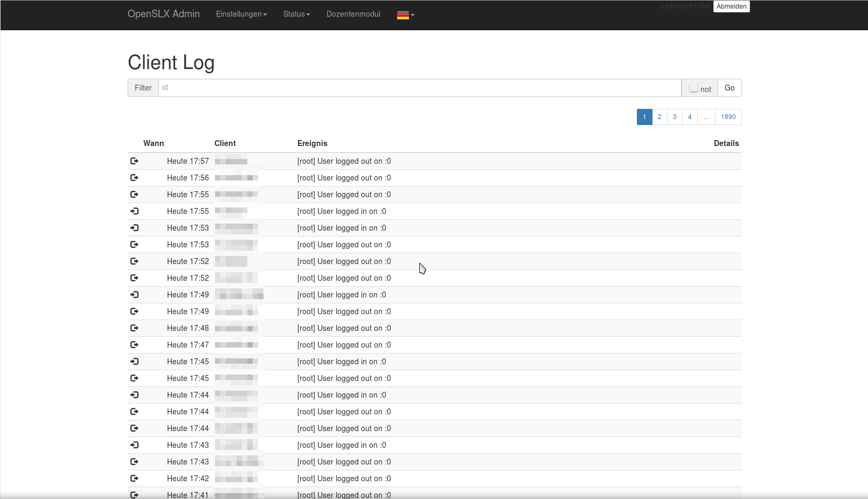The image size is (868, 499).
Task: Jump to page 2 of the log
Action: point(659,117)
